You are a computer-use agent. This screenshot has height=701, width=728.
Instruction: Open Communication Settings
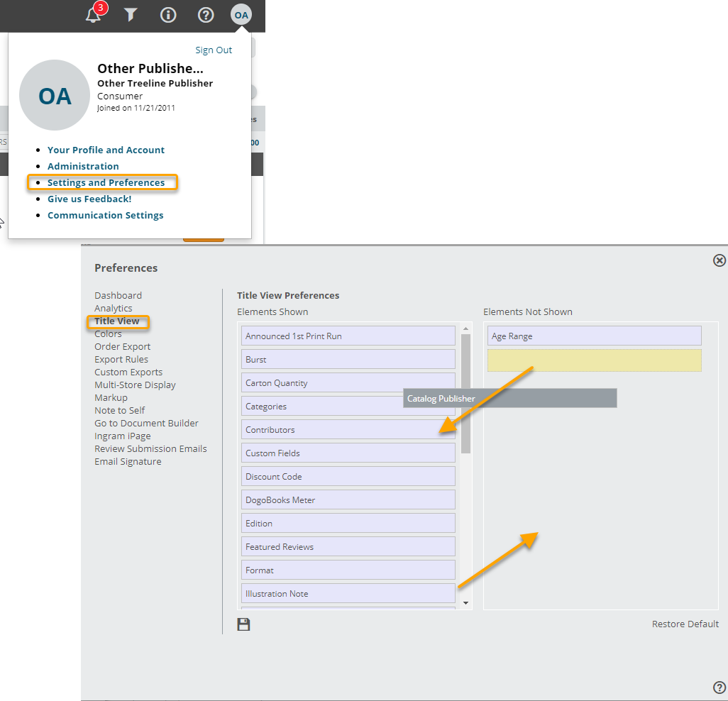[106, 215]
